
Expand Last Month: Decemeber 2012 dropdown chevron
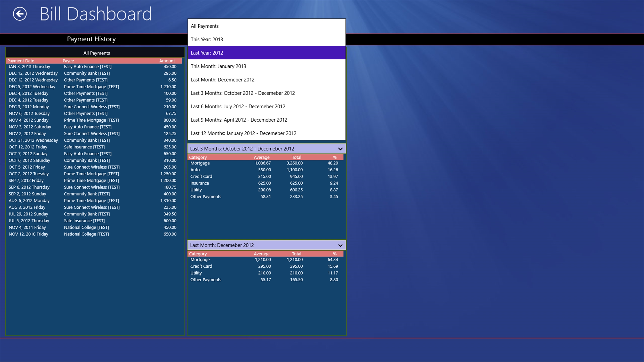340,245
